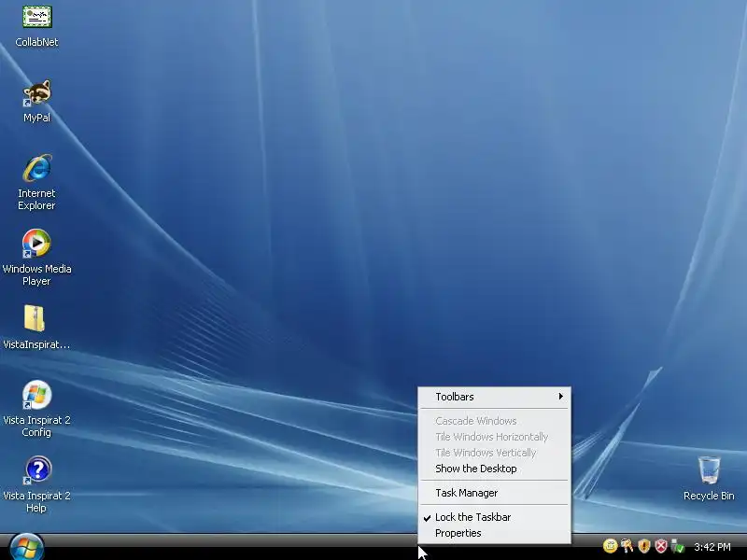Click the disabled Cascade Windows entry
Viewport: 747px width, 560px height.
pyautogui.click(x=495, y=421)
